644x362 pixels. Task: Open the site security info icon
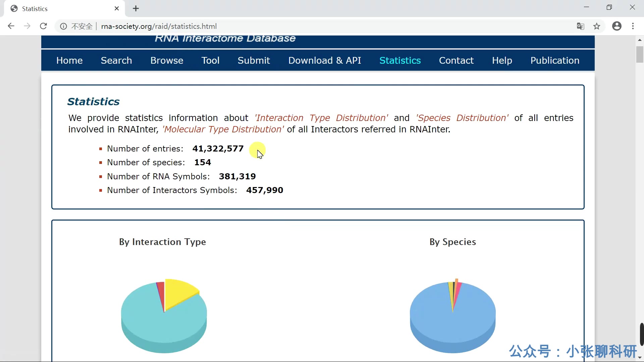coord(63,26)
